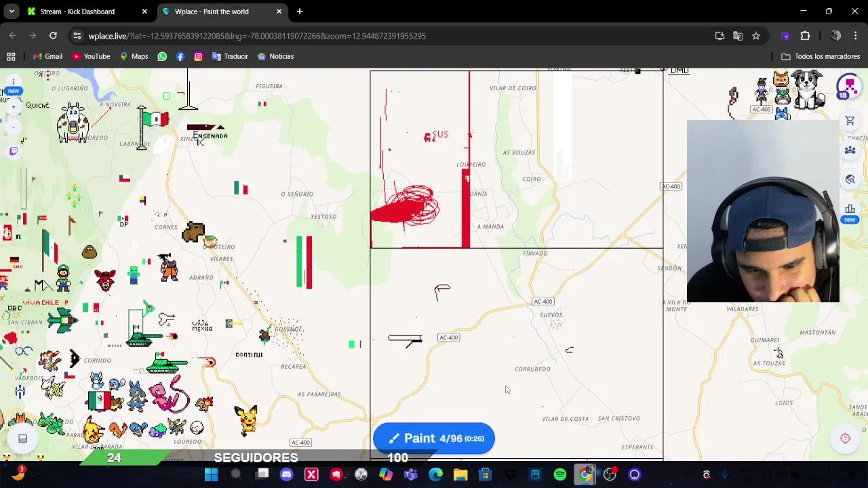
Task: Click the Pikachu pixel art on the map
Action: pos(246,420)
